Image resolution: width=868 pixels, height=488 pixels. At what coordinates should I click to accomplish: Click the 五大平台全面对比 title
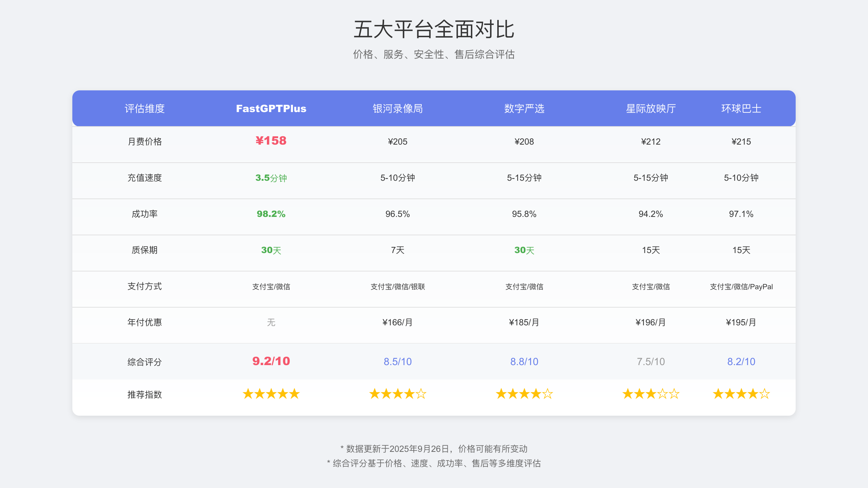tap(434, 29)
